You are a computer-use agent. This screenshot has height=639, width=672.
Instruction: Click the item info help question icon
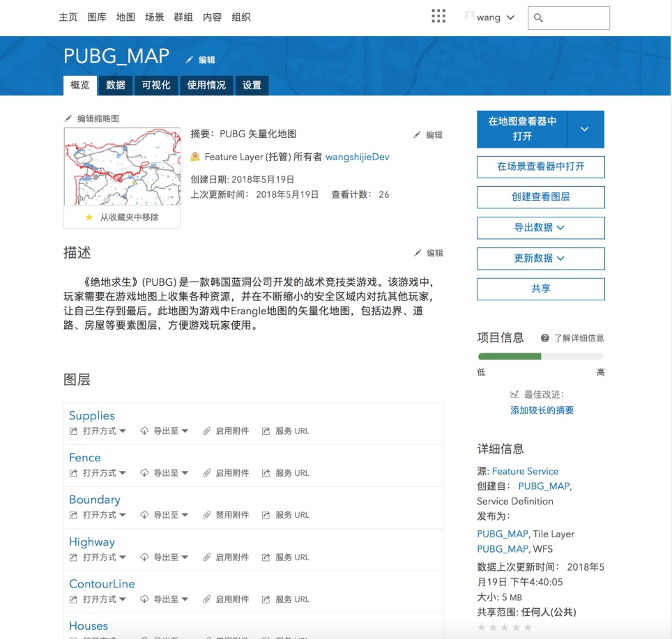544,338
